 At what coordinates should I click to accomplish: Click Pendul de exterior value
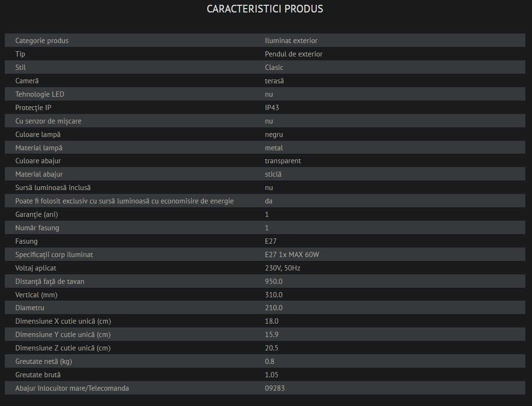click(293, 54)
